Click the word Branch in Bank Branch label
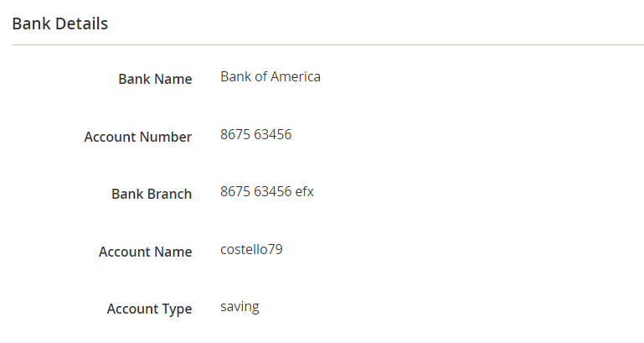Screen dimensions: 644x343 click(x=170, y=194)
